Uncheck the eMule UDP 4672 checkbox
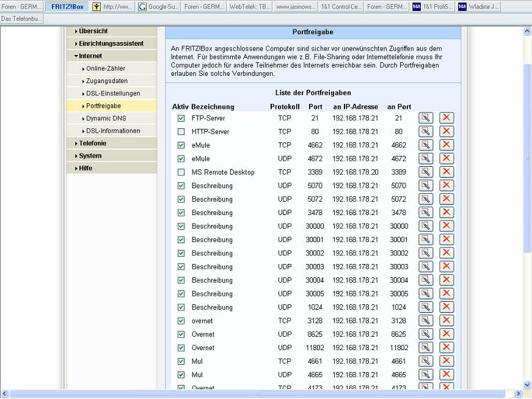Screen dimensions: 532x399 click(x=181, y=158)
